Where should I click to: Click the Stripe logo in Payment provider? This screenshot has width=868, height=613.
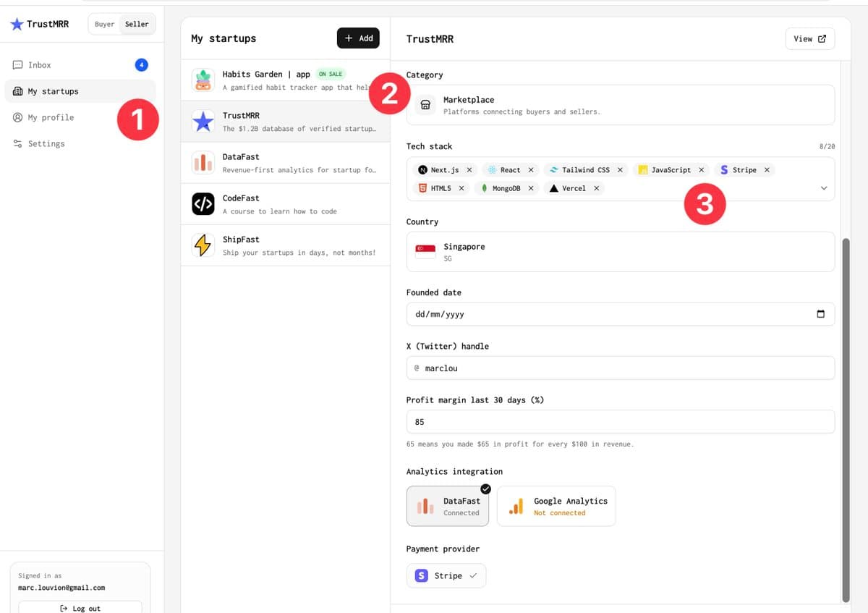422,575
